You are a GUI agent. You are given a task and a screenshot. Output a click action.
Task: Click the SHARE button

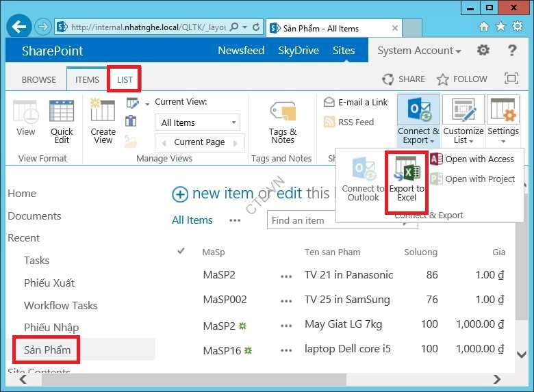coord(403,79)
